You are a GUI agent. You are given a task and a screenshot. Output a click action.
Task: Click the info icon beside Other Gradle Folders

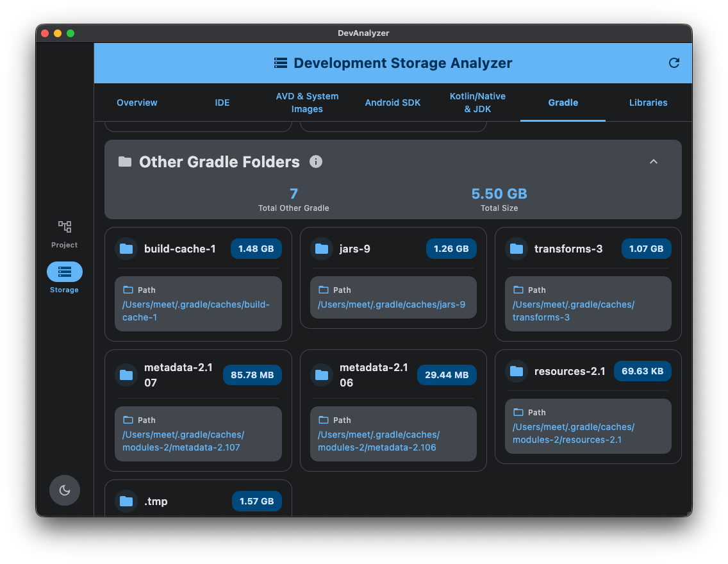point(316,162)
